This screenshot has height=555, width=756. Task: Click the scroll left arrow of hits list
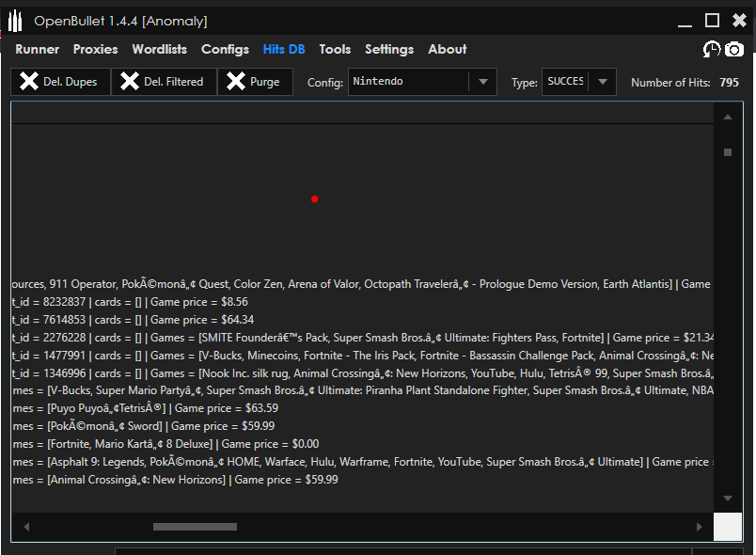coord(26,527)
